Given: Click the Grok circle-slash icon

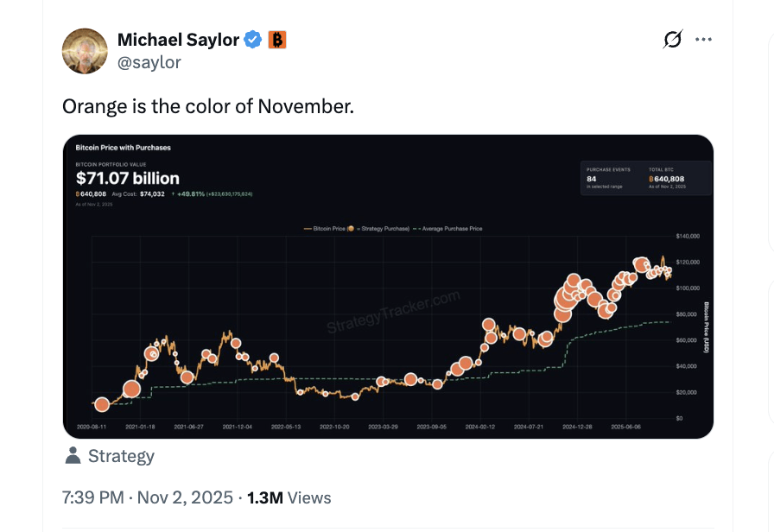Looking at the screenshot, I should (x=672, y=40).
